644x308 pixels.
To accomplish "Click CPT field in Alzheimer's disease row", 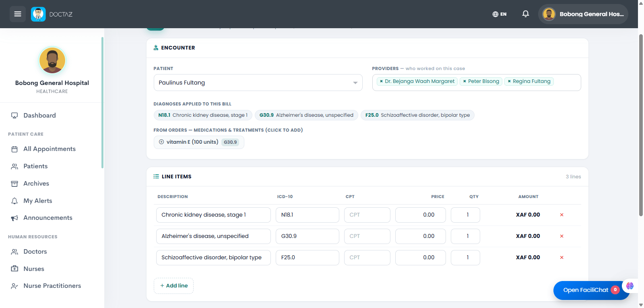I will click(367, 236).
